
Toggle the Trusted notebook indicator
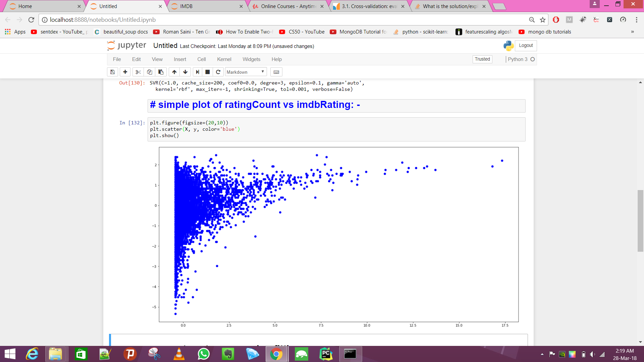(x=482, y=59)
